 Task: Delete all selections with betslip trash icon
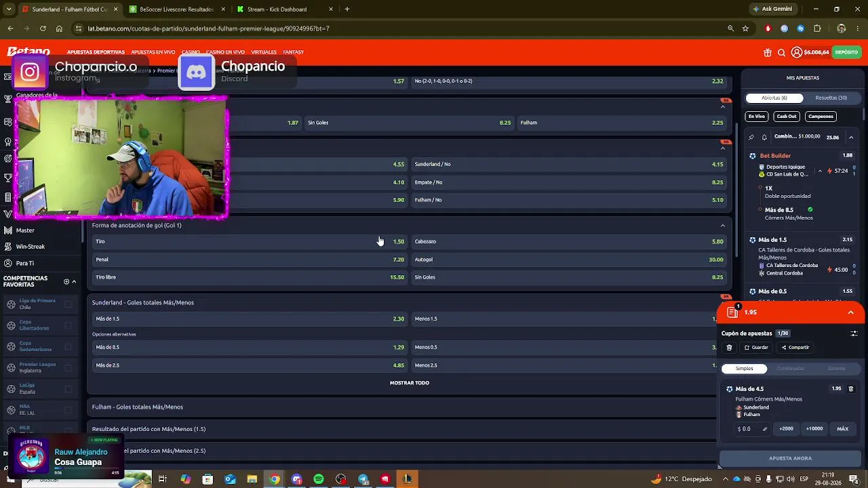[729, 348]
